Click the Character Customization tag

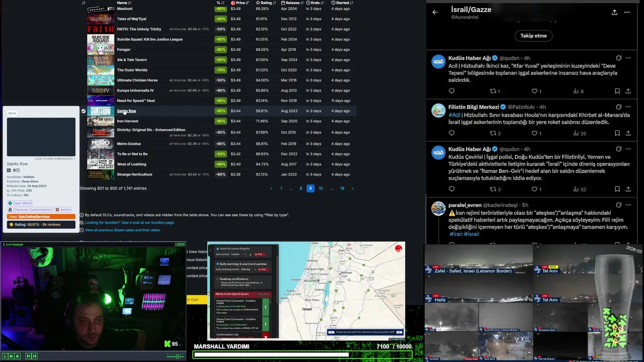click(x=30, y=210)
